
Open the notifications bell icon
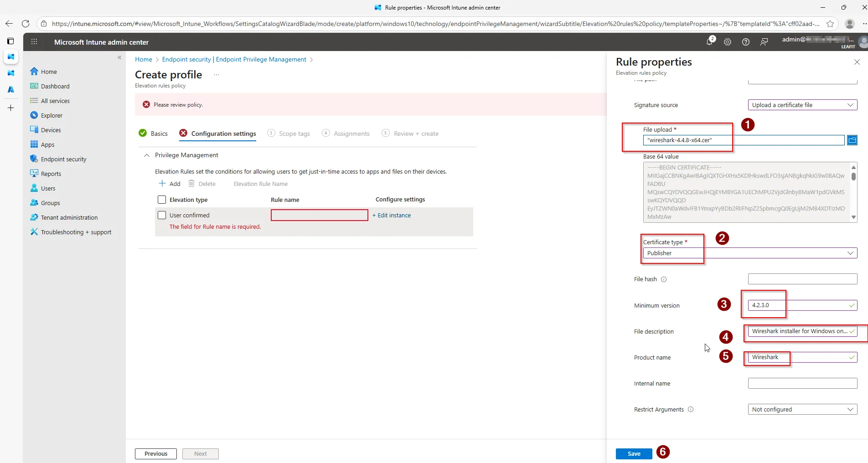[x=710, y=42]
